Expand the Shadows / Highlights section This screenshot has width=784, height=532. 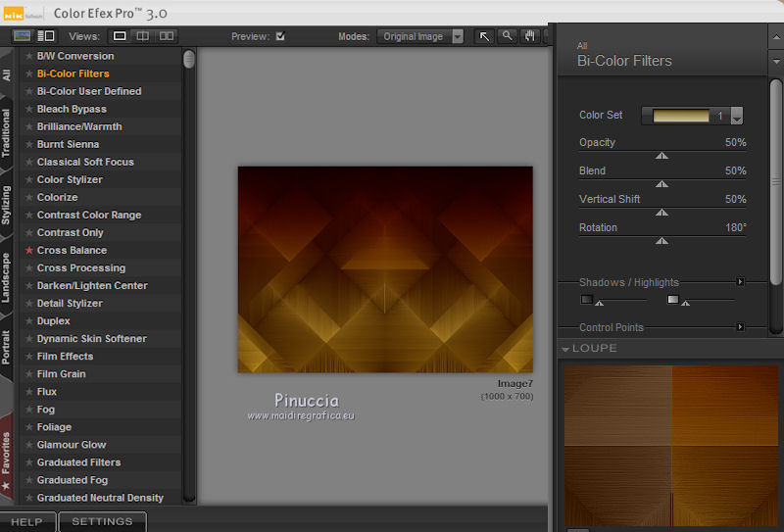(740, 282)
